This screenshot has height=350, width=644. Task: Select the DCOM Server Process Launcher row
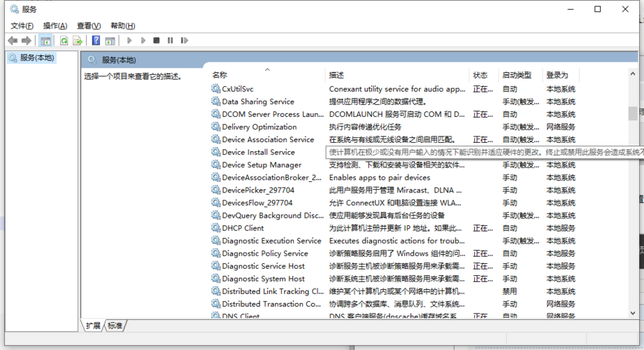pos(394,114)
